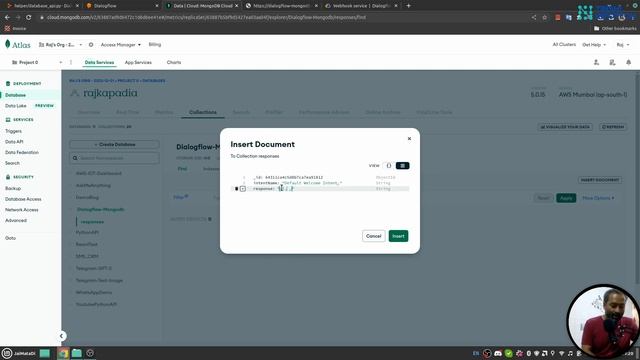
Task: Select WhatsAppDemo database in list
Action: (x=94, y=292)
